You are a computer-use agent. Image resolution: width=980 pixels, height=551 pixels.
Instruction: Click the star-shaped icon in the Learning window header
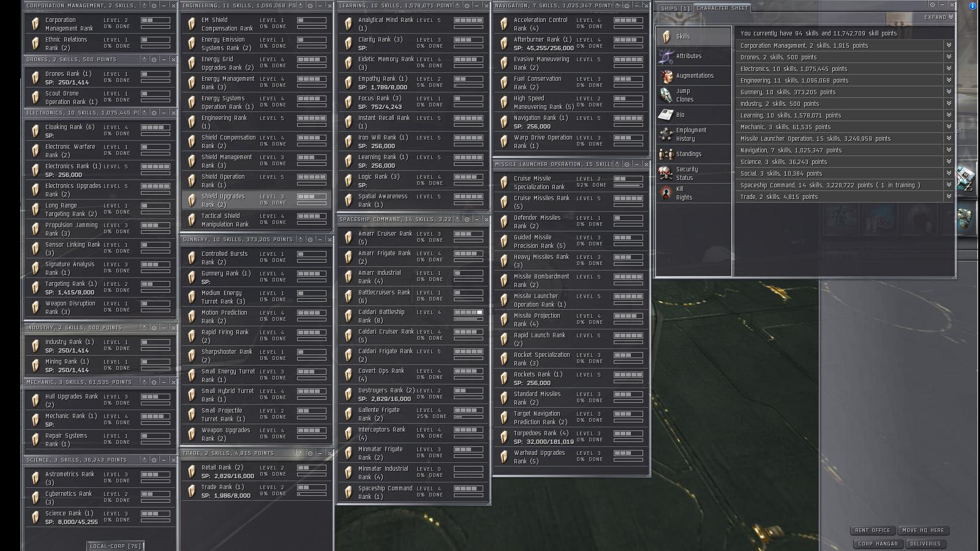[457, 6]
